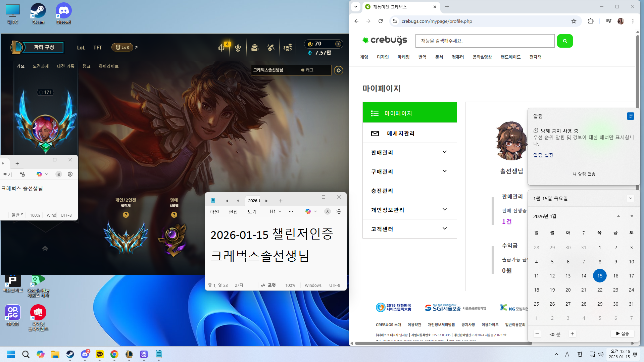Click the Crebugs logo
Image resolution: width=644 pixels, height=362 pixels.
click(385, 40)
